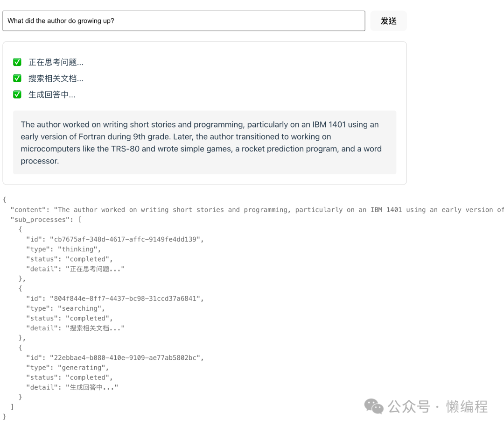Click the 正在思考问题... status step

56,62
